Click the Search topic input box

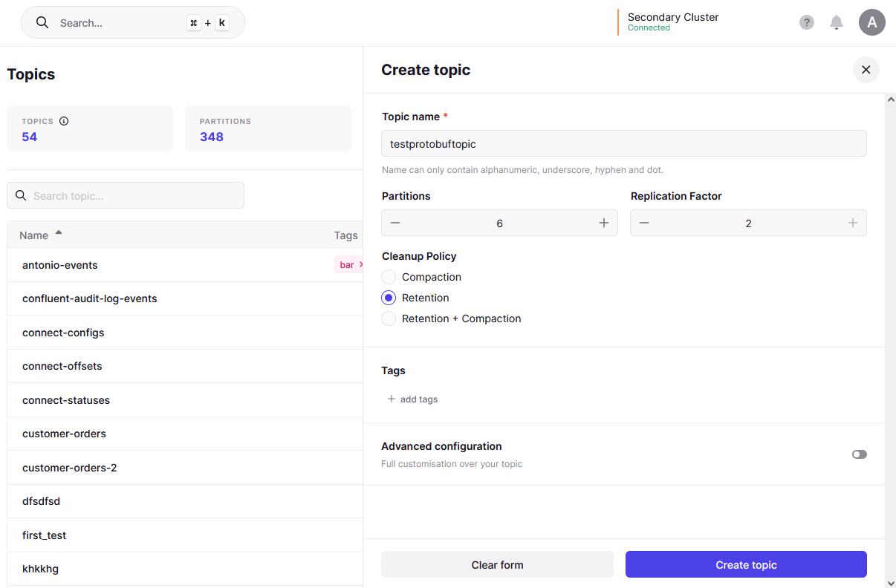[126, 195]
